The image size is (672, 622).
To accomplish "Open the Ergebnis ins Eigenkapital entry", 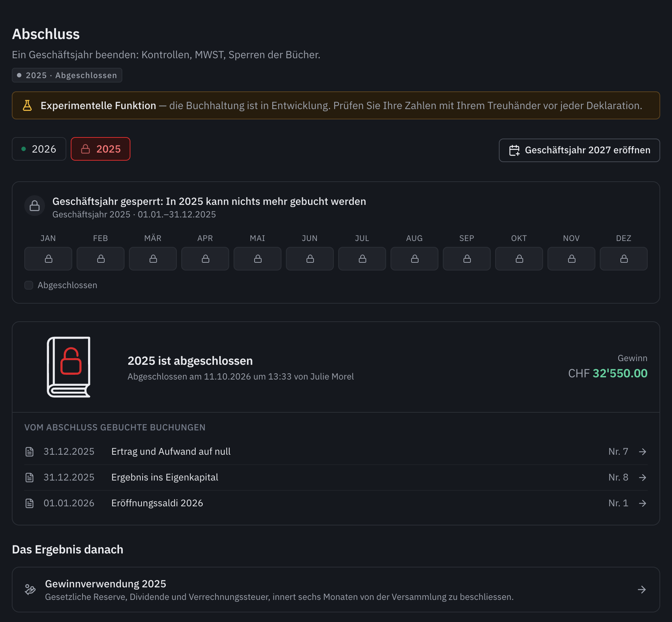I will [x=336, y=478].
